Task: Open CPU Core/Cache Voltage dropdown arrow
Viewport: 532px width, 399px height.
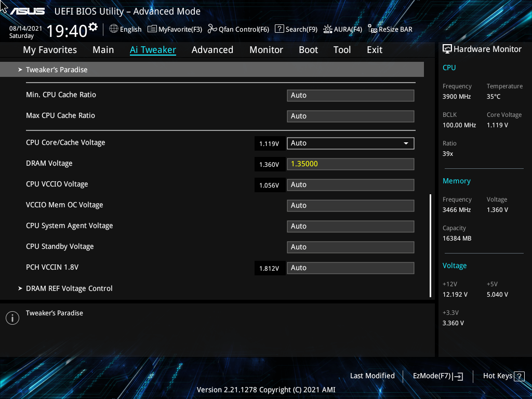Action: click(x=406, y=143)
